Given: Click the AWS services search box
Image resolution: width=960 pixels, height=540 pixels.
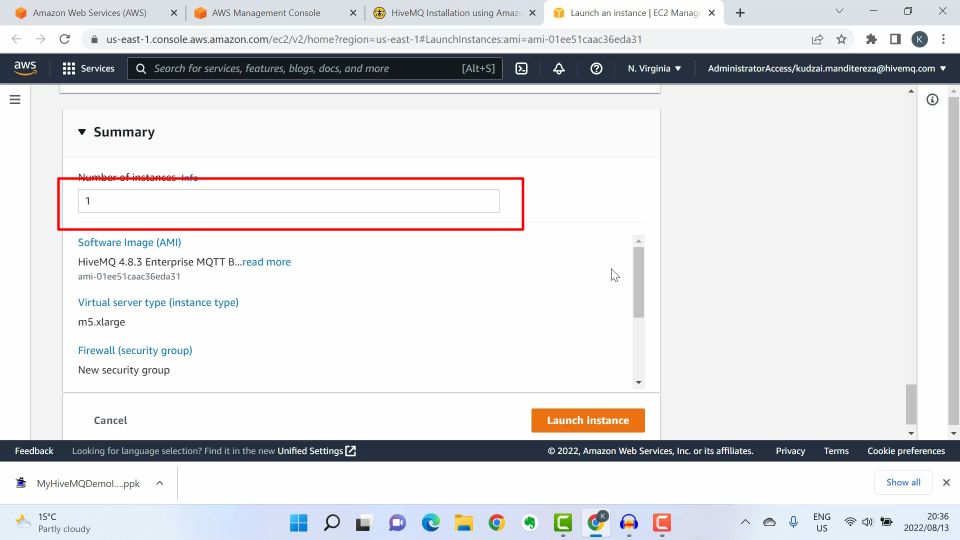Looking at the screenshot, I should [315, 69].
